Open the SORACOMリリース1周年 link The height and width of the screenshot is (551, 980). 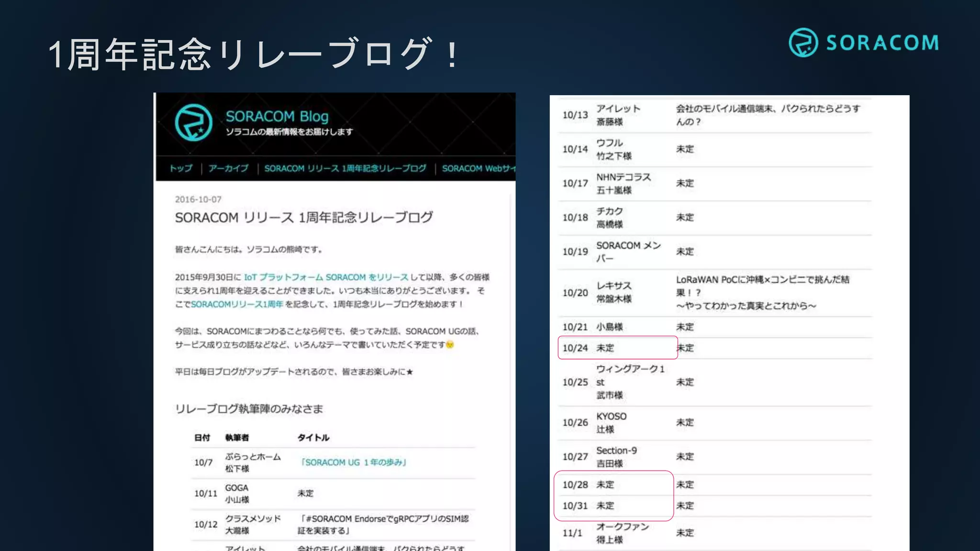(x=237, y=304)
